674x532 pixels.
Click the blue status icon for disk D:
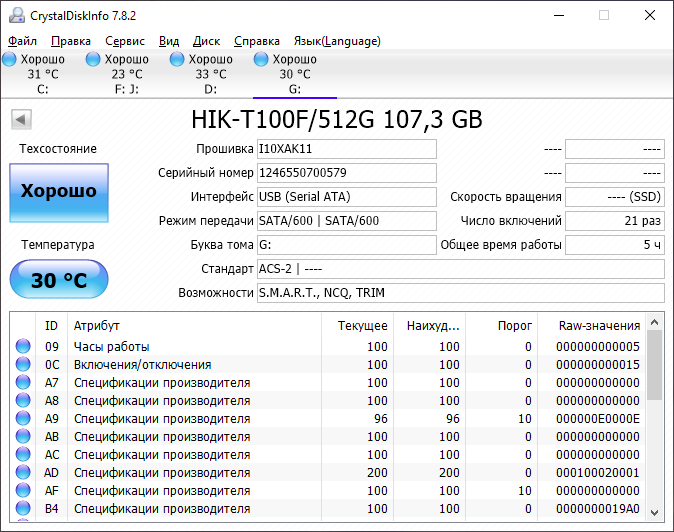point(177,59)
